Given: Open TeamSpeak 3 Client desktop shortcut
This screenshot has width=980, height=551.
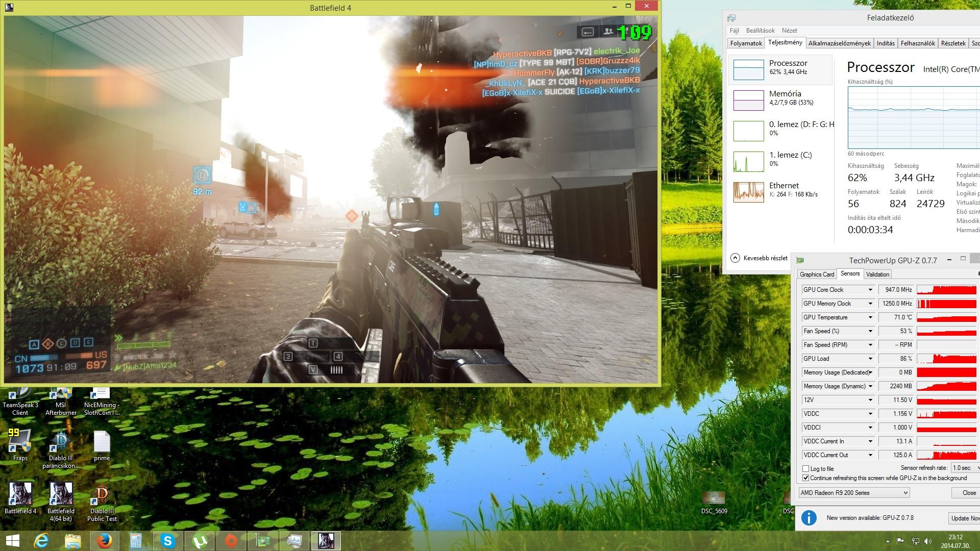Looking at the screenshot, I should click(x=20, y=402).
